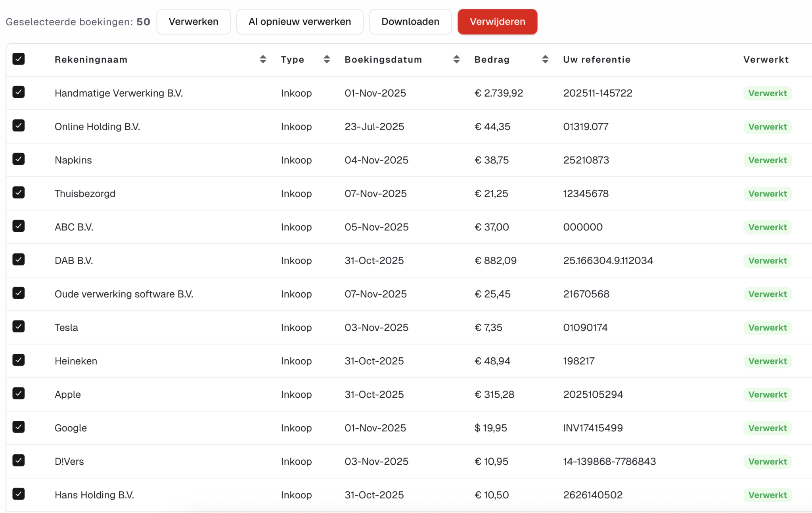Click the Verwerkt badge on Thuisbezorgd row
This screenshot has width=812, height=513.
tap(767, 194)
